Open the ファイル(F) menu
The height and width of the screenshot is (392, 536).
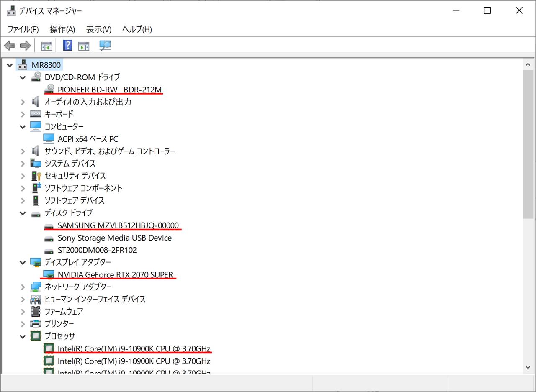tap(23, 29)
